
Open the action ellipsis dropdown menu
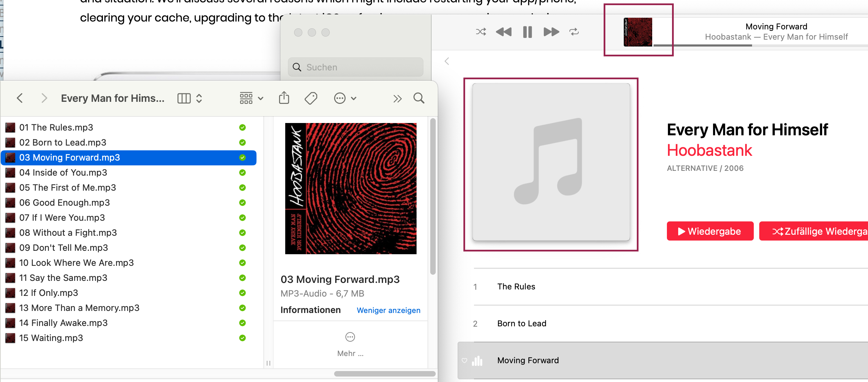[345, 98]
